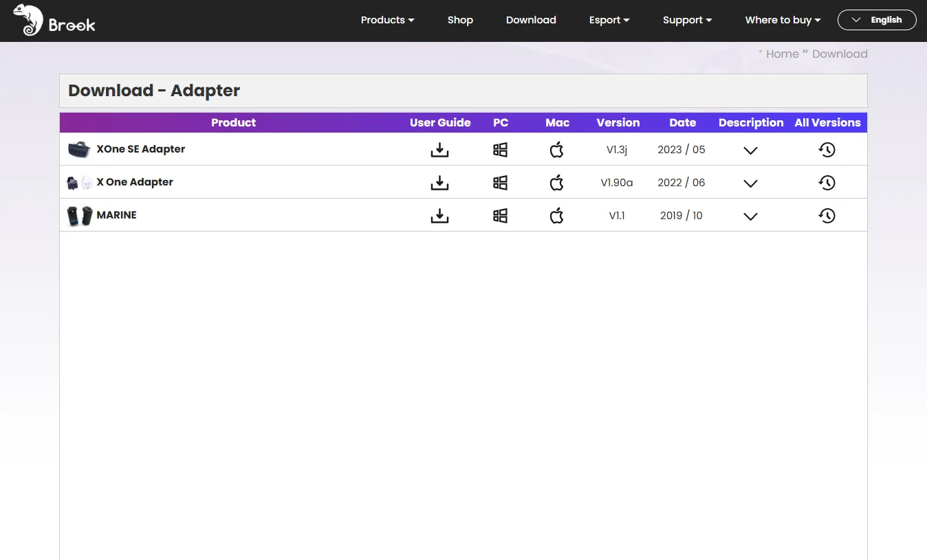The height and width of the screenshot is (560, 927).
Task: Click the XOne SE Adapter product thumbnail
Action: (x=79, y=149)
